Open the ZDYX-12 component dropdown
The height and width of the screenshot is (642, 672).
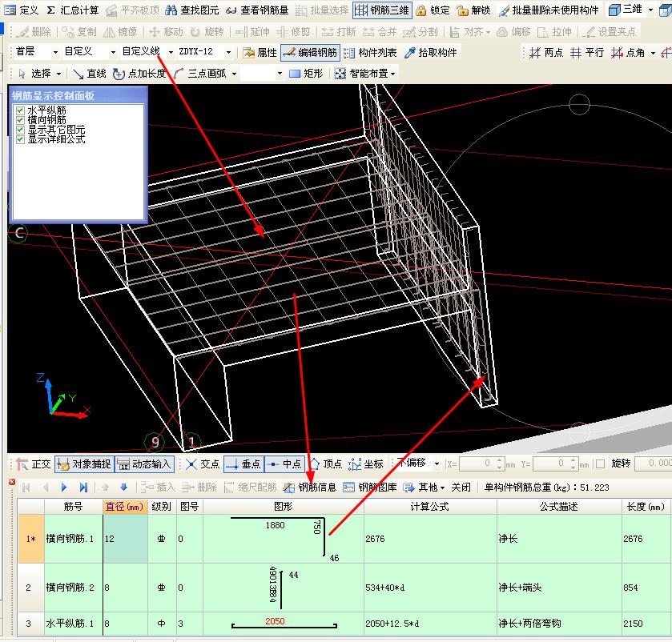click(x=228, y=52)
